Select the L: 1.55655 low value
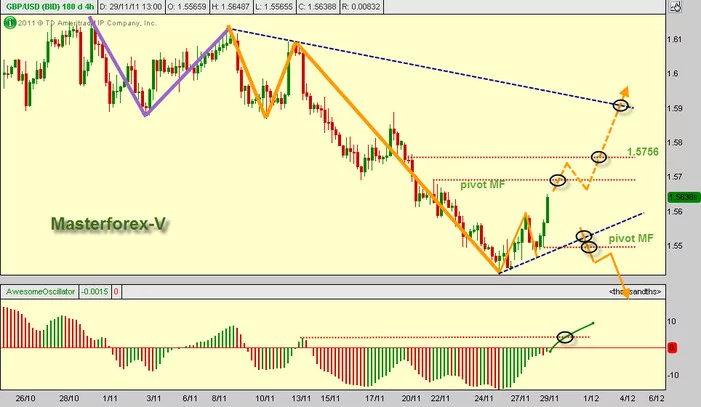701x407 pixels. click(x=275, y=7)
